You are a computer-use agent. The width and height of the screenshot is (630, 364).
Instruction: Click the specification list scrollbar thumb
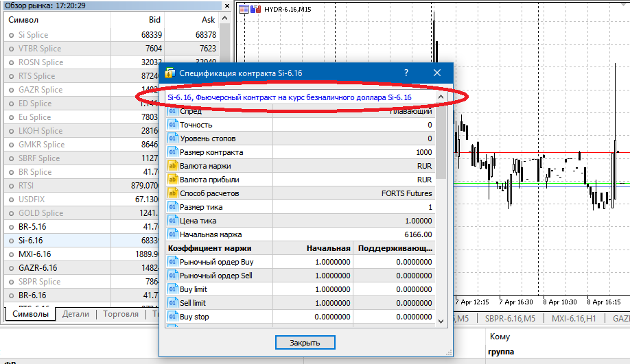point(441,141)
